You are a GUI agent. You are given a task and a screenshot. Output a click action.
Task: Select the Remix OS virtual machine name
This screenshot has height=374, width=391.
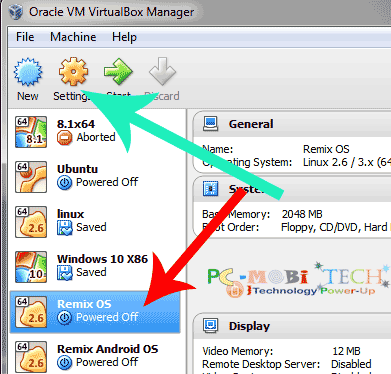click(x=84, y=304)
